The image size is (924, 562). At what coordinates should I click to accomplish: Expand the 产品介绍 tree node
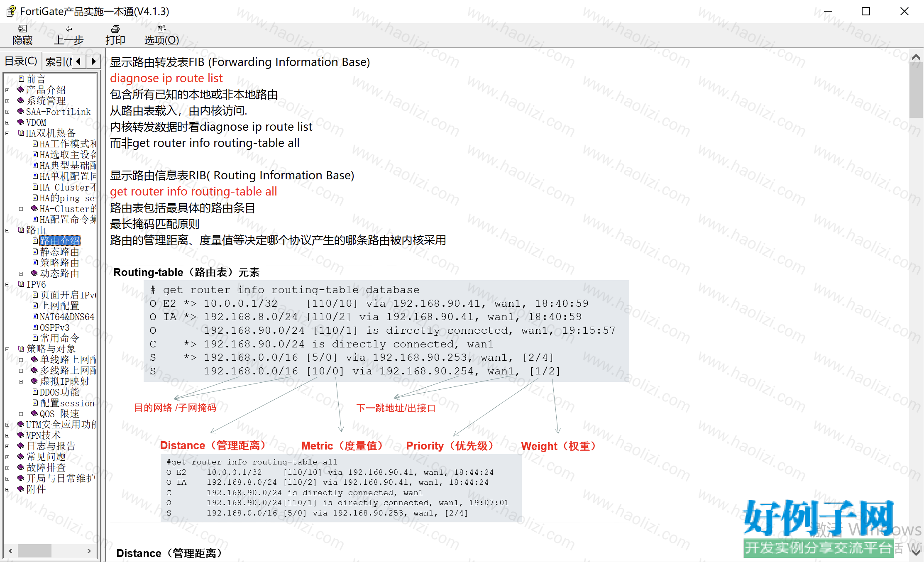(7, 90)
